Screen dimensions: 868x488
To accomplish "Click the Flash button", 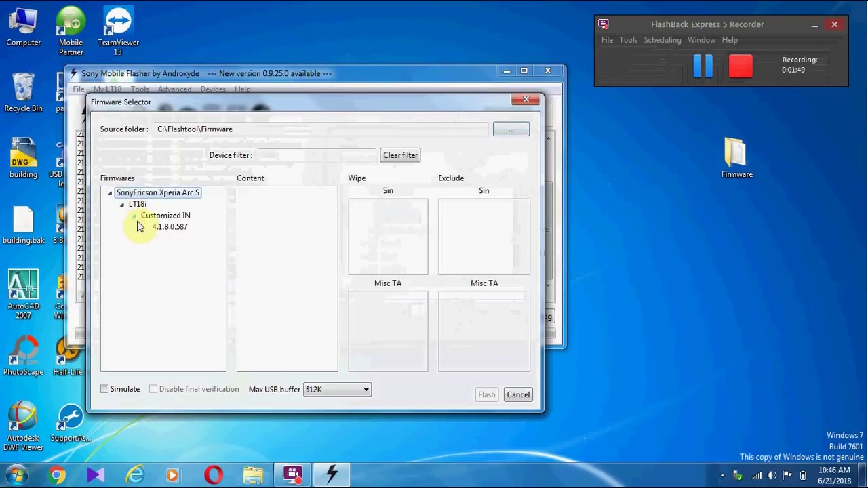I will coord(486,394).
